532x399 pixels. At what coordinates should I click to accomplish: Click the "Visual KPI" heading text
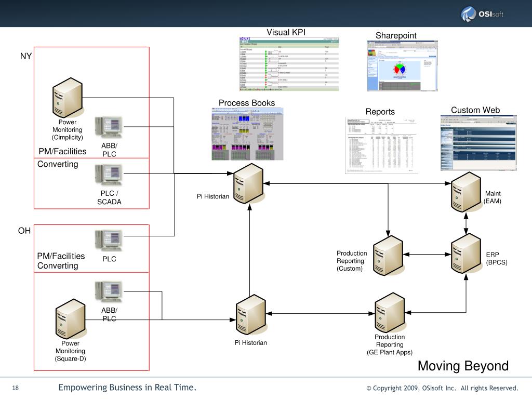tap(286, 32)
